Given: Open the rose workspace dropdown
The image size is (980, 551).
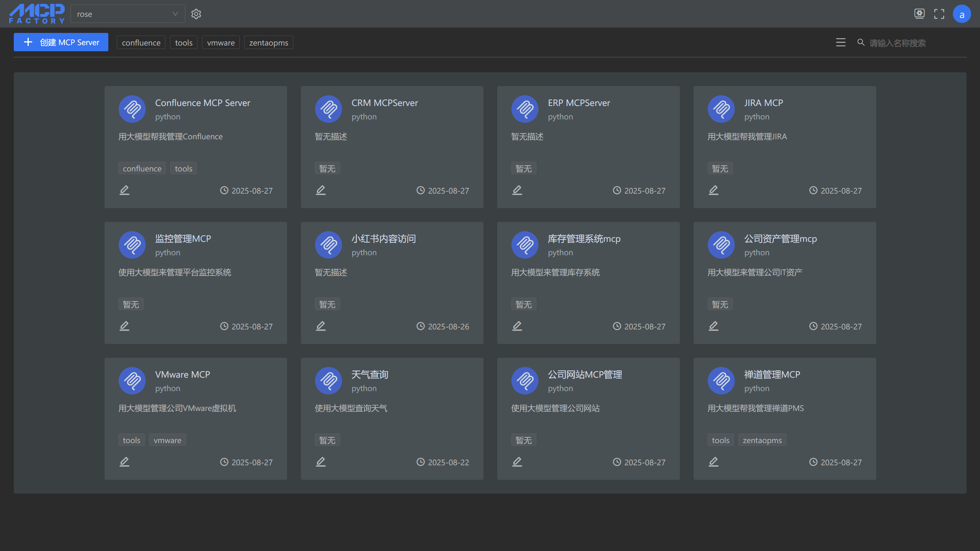Looking at the screenshot, I should [128, 14].
